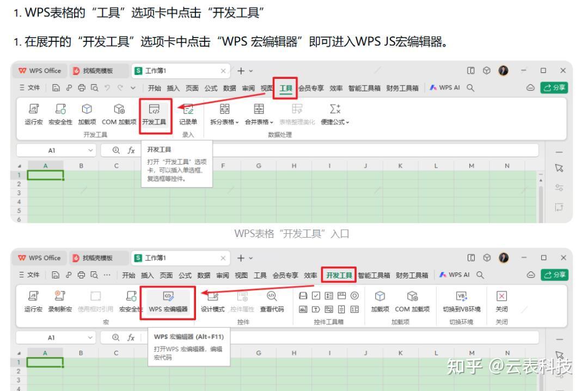Viewport: 588px width, 391px height.
Task: Expand the 拆分表格 dropdown
Action: pyautogui.click(x=237, y=121)
